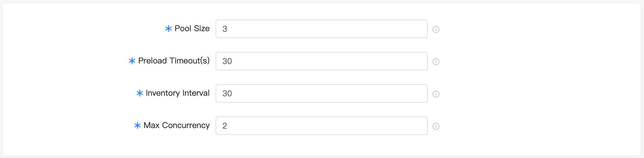Click the info icon beside Preload Timeout(s)
Screen dimensions: 644x158
[436, 62]
